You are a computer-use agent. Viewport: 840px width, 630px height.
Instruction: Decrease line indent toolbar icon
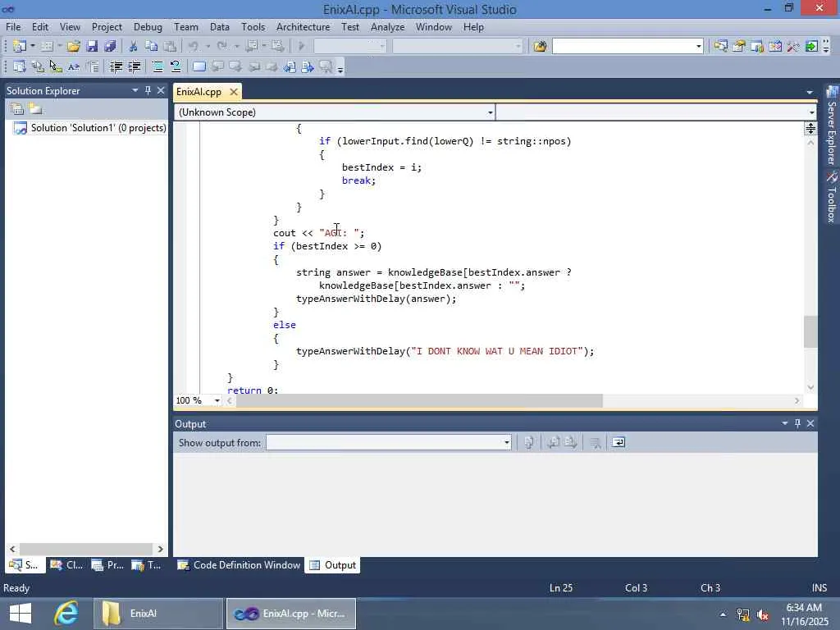116,66
